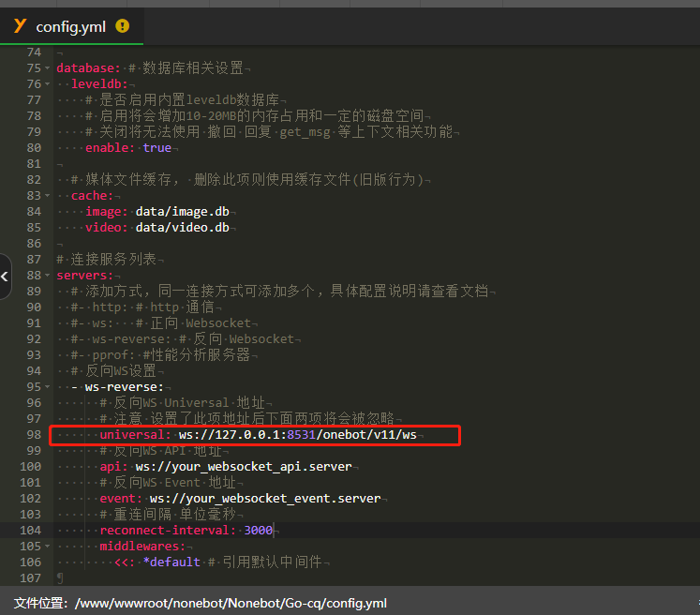The image size is (700, 615).
Task: Fold the middlewares block at line 105
Action: (48, 547)
